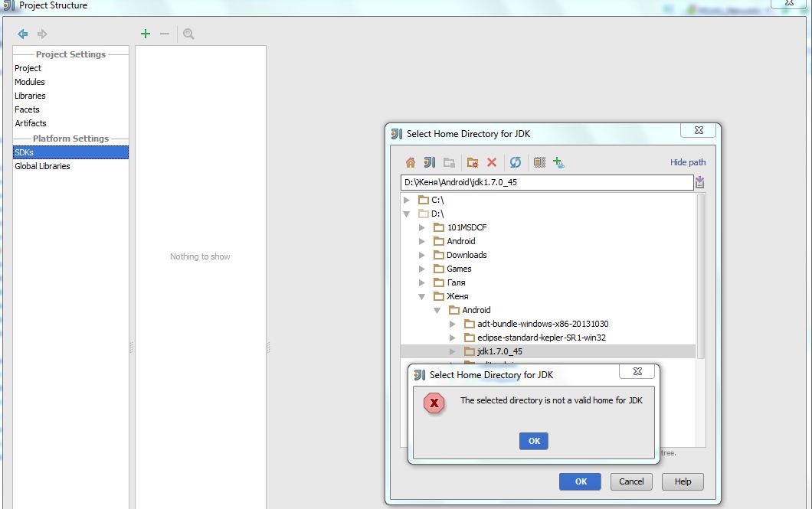
Task: Expand the Downloads folder arrow
Action: pos(422,255)
